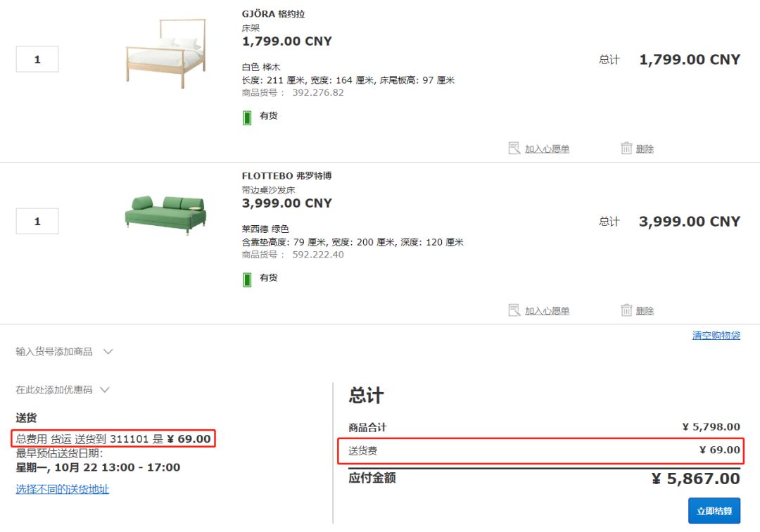The height and width of the screenshot is (532, 760).
Task: Expand the 输入货号添加商品 section
Action: 108,350
